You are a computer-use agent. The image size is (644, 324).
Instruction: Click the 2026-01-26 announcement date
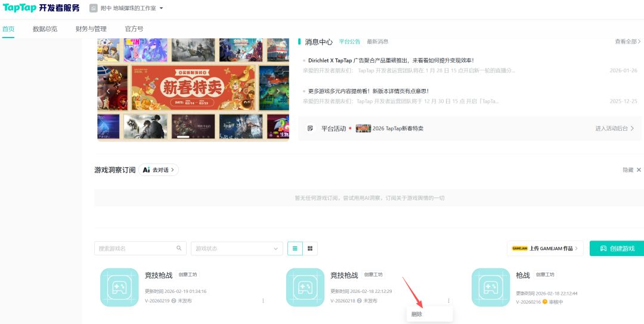point(624,70)
